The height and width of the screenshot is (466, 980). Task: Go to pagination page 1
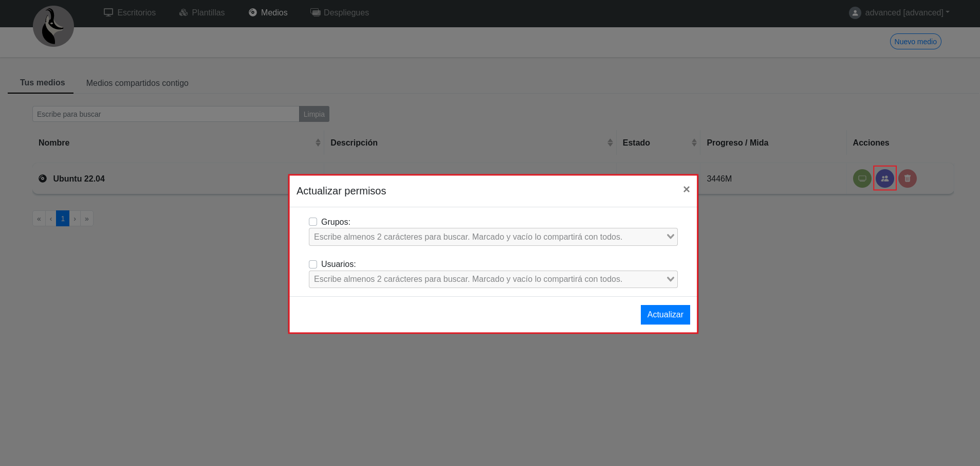[x=63, y=219]
